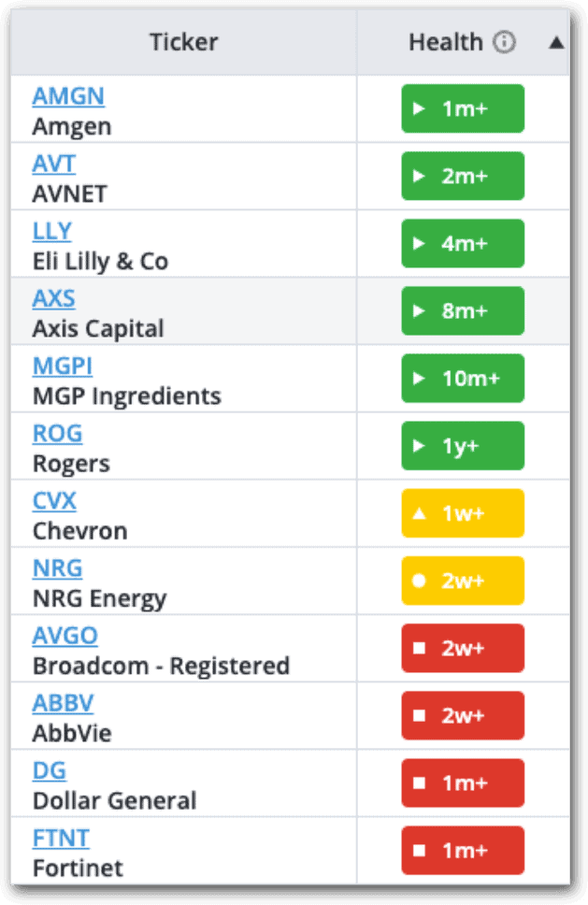588x905 pixels.
Task: Open the AVT ticker link
Action: pos(54,164)
